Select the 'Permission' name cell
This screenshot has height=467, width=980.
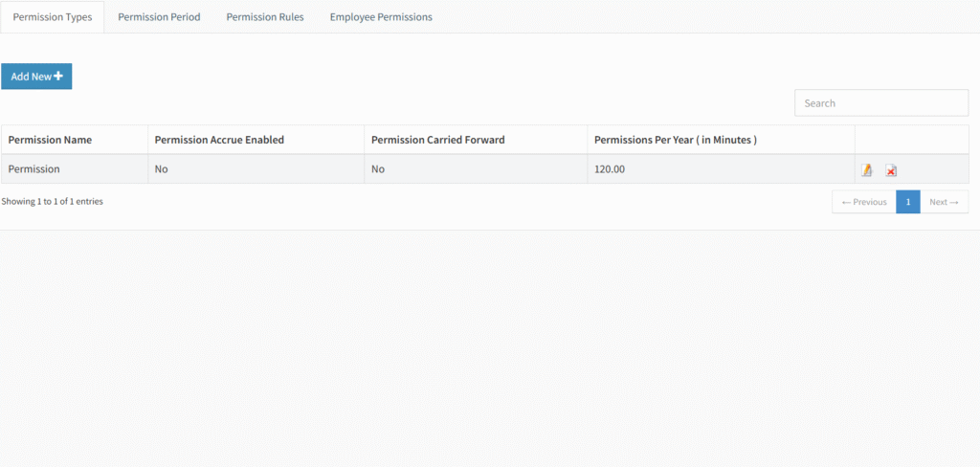75,168
